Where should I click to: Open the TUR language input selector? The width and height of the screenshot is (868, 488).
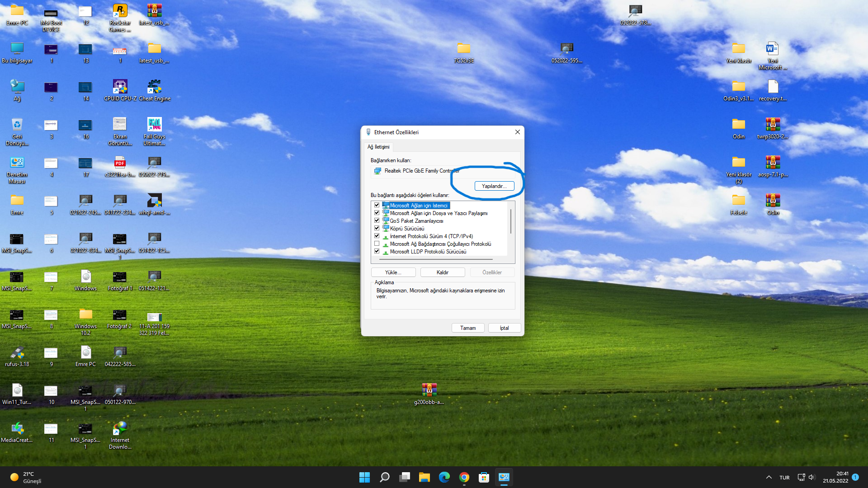tap(784, 478)
